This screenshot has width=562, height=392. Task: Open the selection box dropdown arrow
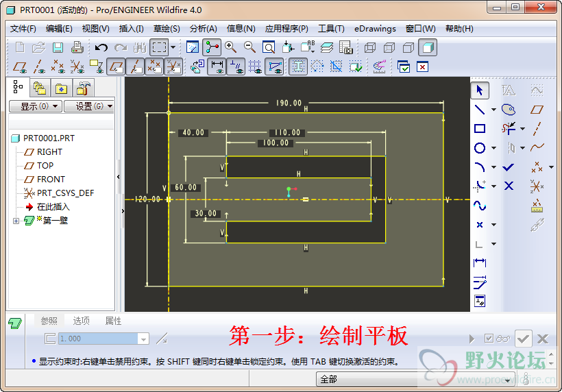[173, 47]
